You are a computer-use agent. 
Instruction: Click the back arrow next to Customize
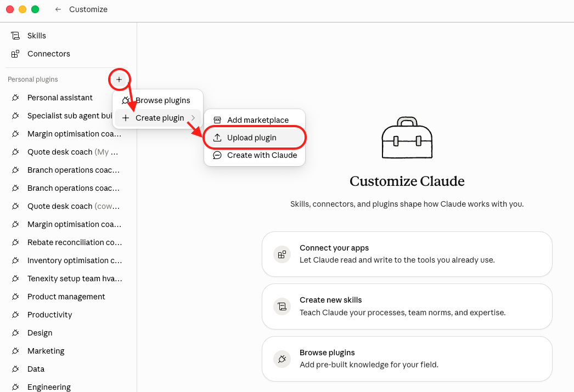pos(58,9)
